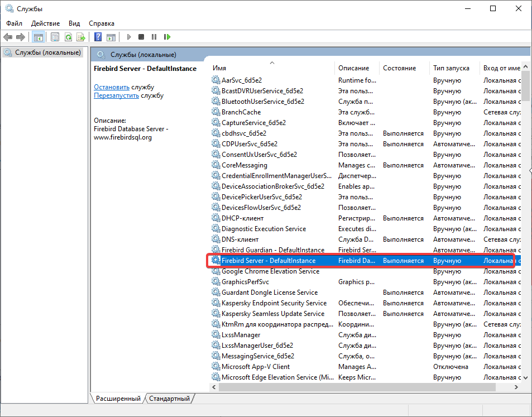The height and width of the screenshot is (417, 532).
Task: Click the Export List toolbar icon
Action: pyautogui.click(x=80, y=37)
